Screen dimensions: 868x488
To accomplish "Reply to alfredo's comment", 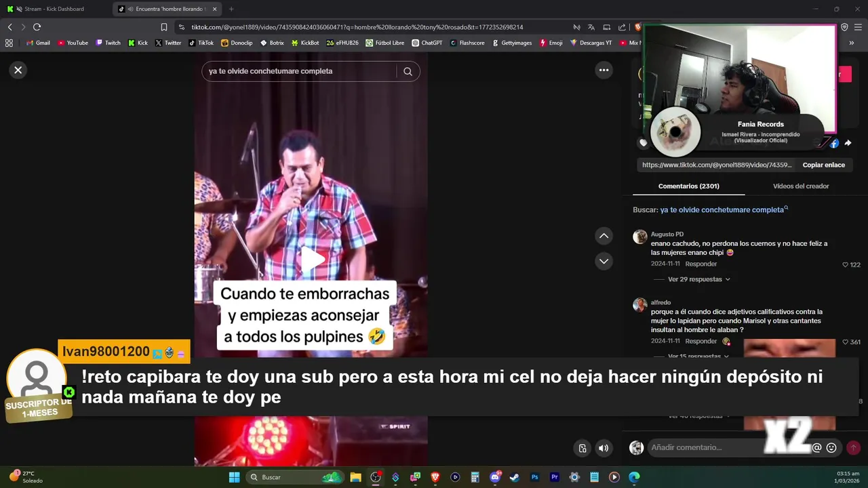I will 701,341.
